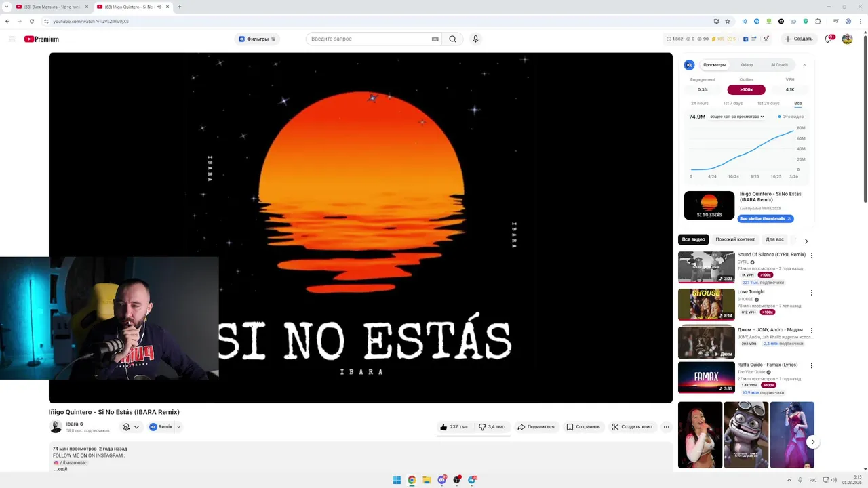The width and height of the screenshot is (868, 488).
Task: Open Love Tonight SHOUSE video thumbnail
Action: coord(706,304)
